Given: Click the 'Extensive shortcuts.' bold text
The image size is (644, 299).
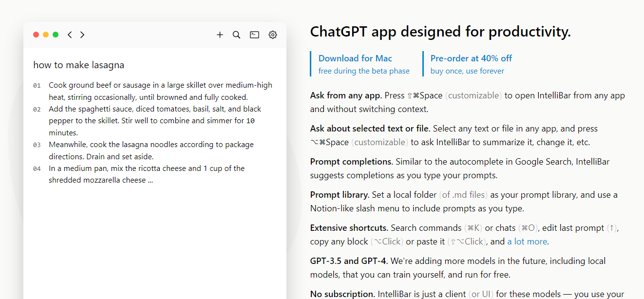Looking at the screenshot, I should tap(349, 228).
